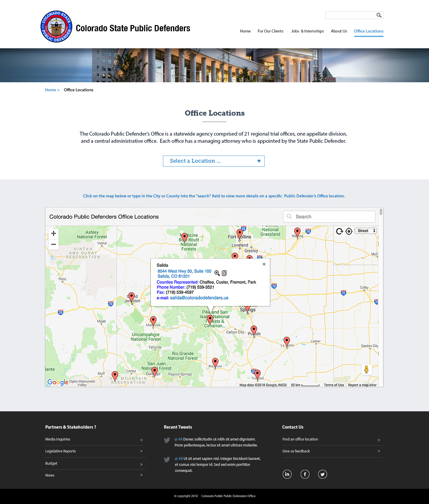Open the About Us menu item
The height and width of the screenshot is (504, 429).
point(339,31)
